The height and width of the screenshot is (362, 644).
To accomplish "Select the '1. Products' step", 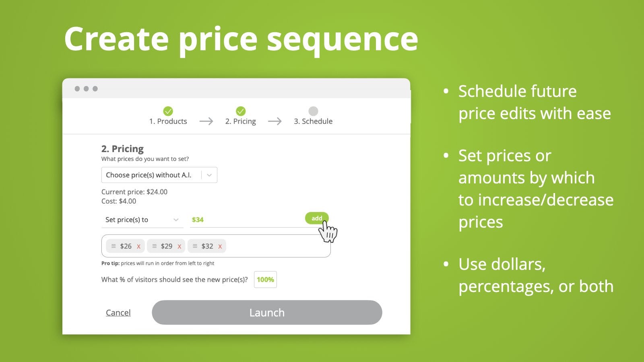I will [x=168, y=121].
